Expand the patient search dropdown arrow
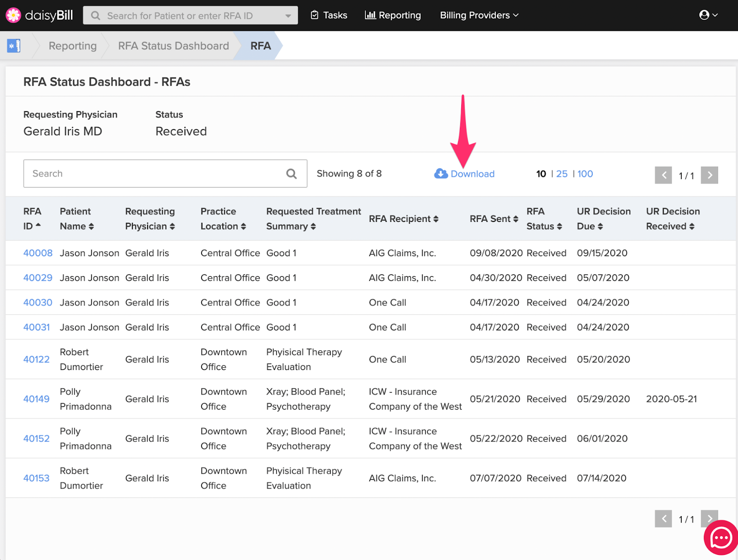The height and width of the screenshot is (560, 738). (289, 15)
